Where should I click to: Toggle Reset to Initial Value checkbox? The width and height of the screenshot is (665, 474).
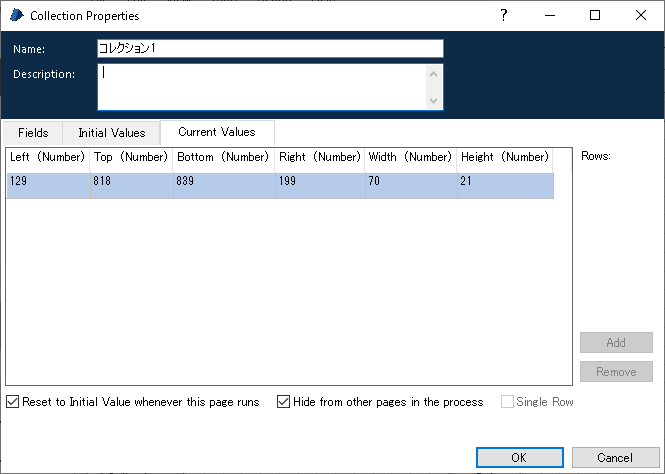pos(13,402)
